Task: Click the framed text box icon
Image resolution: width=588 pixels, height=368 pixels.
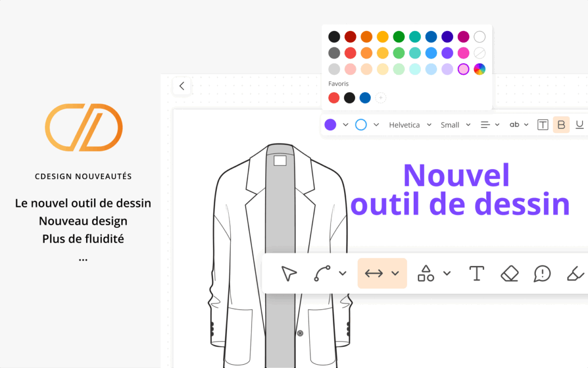Action: pyautogui.click(x=543, y=124)
